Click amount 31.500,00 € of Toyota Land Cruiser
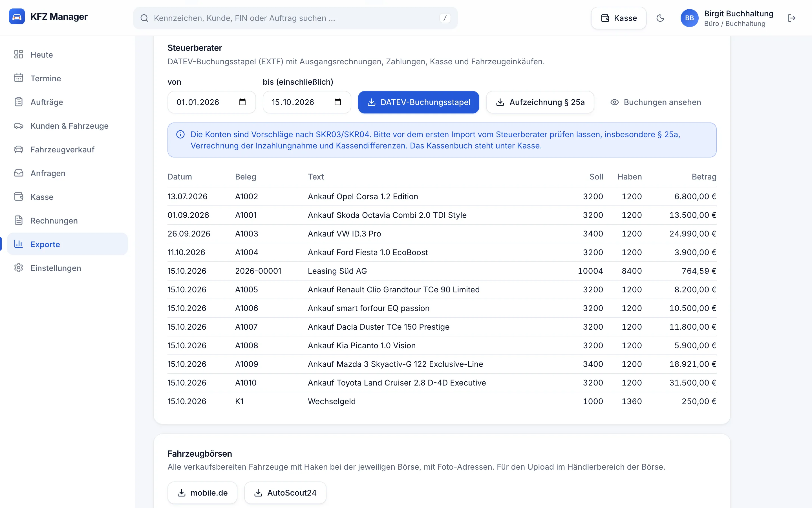Image resolution: width=812 pixels, height=508 pixels. [693, 383]
